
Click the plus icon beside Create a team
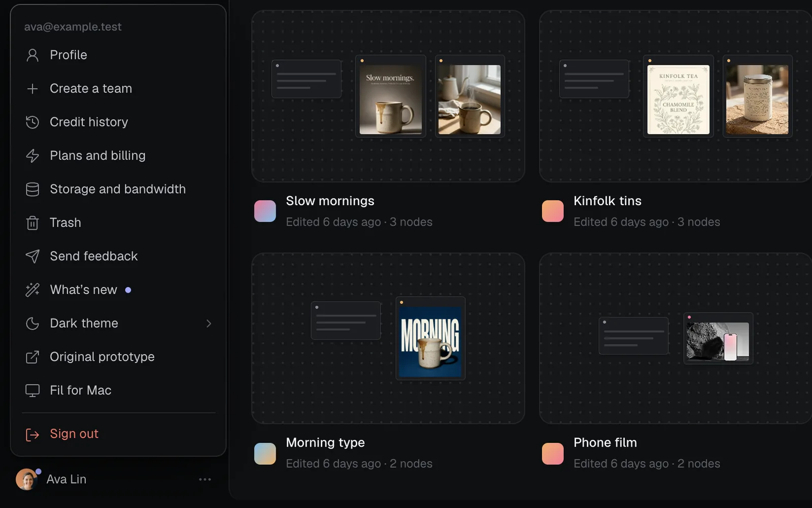pos(32,88)
